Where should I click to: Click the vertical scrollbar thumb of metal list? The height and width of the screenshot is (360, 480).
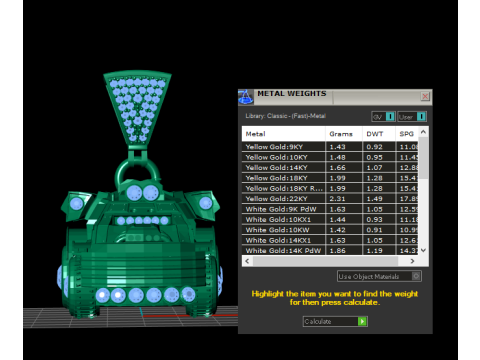tap(423, 158)
